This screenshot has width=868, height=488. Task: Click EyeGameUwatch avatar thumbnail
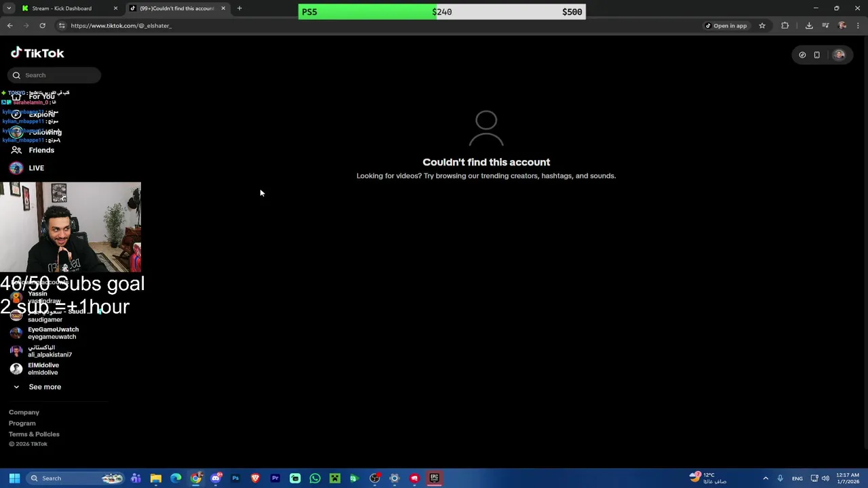coord(16,333)
